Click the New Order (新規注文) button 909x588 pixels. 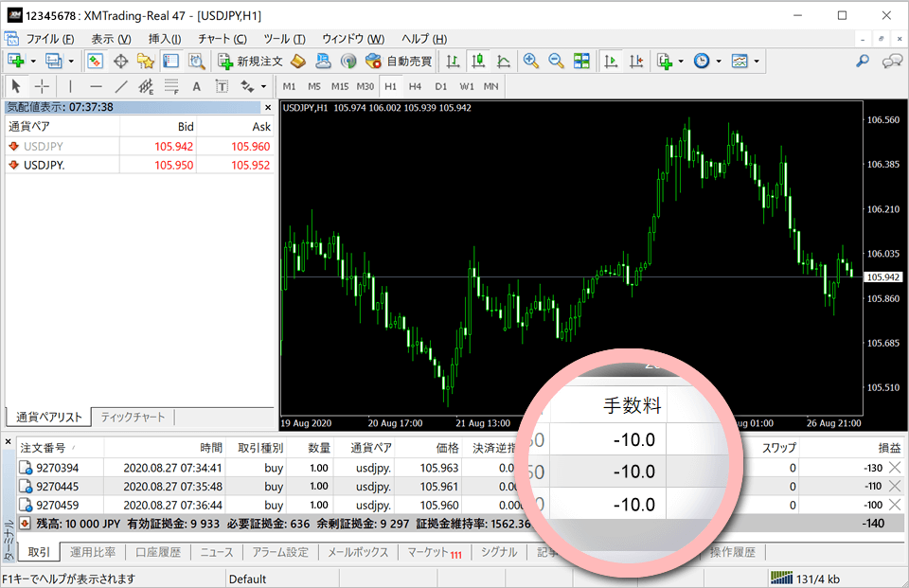[x=248, y=62]
